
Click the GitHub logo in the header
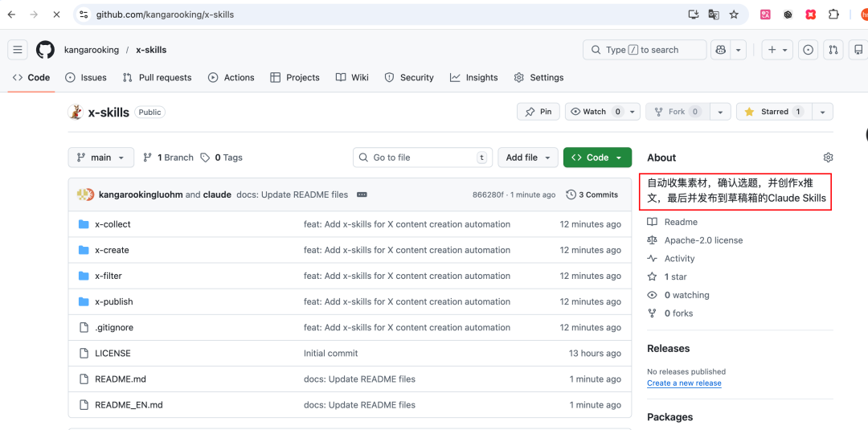point(45,50)
